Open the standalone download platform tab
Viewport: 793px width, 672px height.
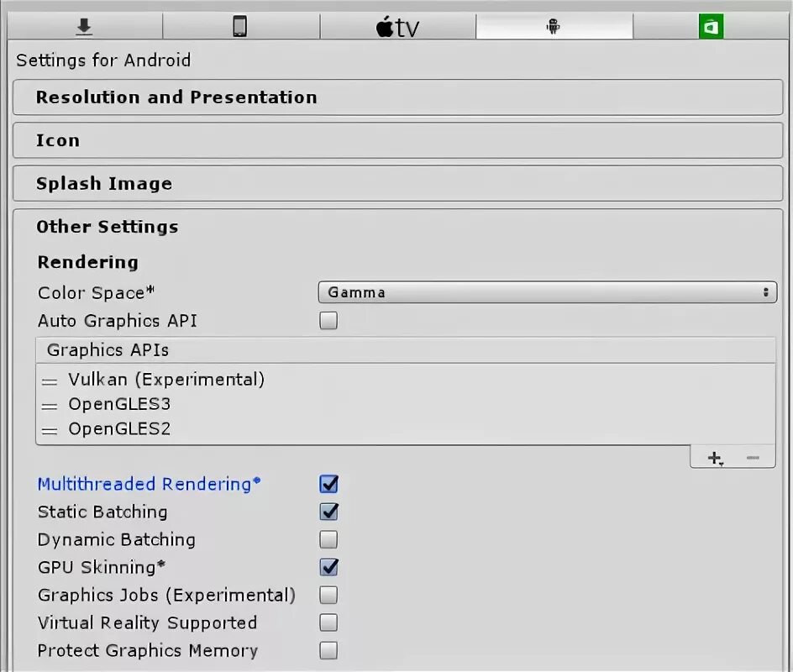pyautogui.click(x=85, y=26)
